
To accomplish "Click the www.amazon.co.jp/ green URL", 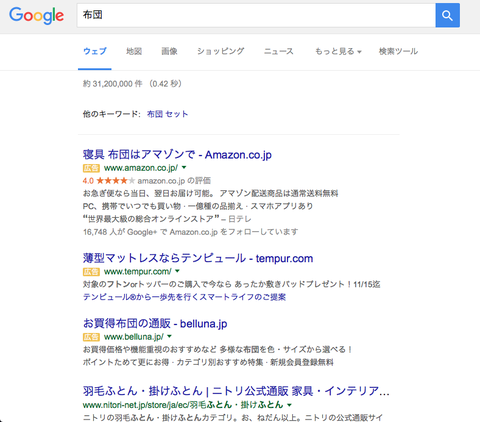I will (x=141, y=168).
